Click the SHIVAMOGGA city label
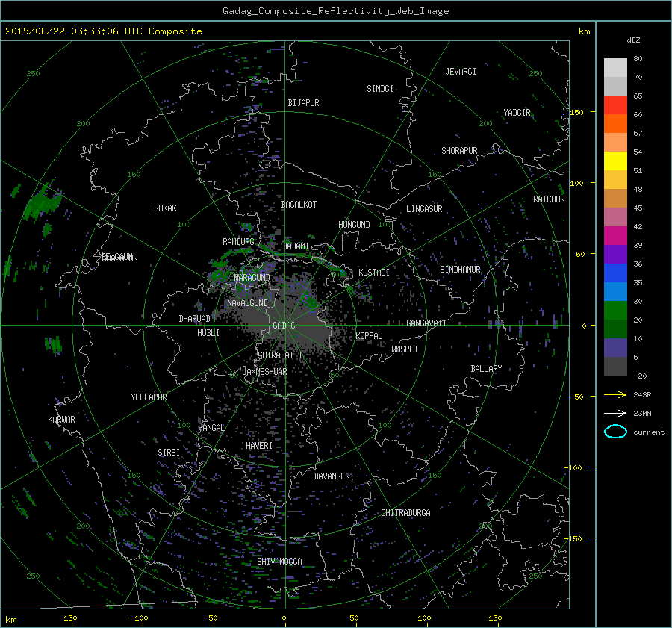 click(x=279, y=562)
